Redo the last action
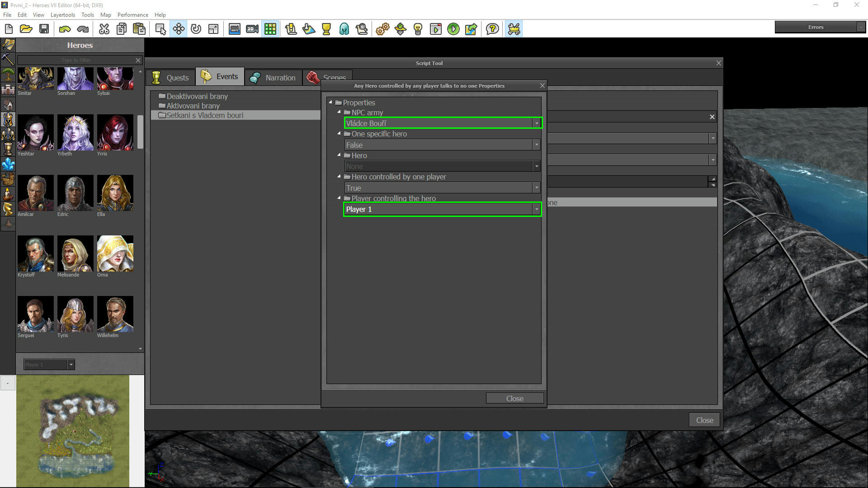The height and width of the screenshot is (488, 868). 83,29
